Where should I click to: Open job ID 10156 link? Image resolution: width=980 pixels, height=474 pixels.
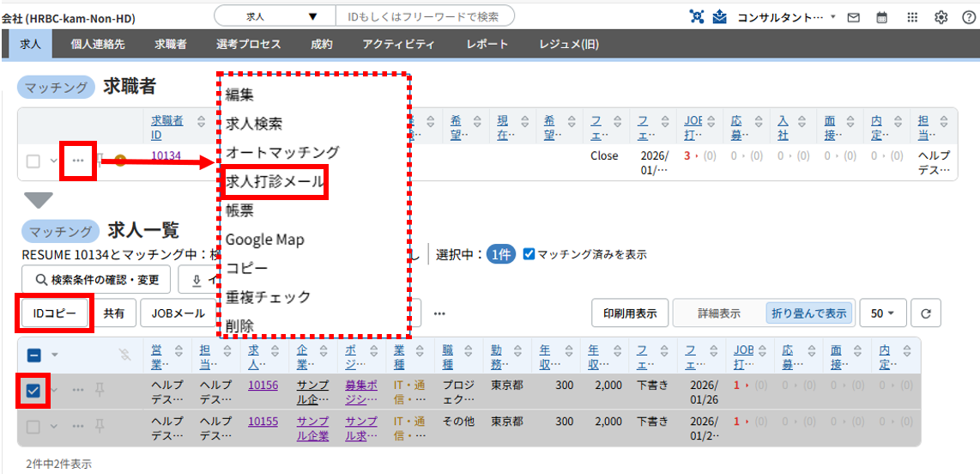(263, 386)
